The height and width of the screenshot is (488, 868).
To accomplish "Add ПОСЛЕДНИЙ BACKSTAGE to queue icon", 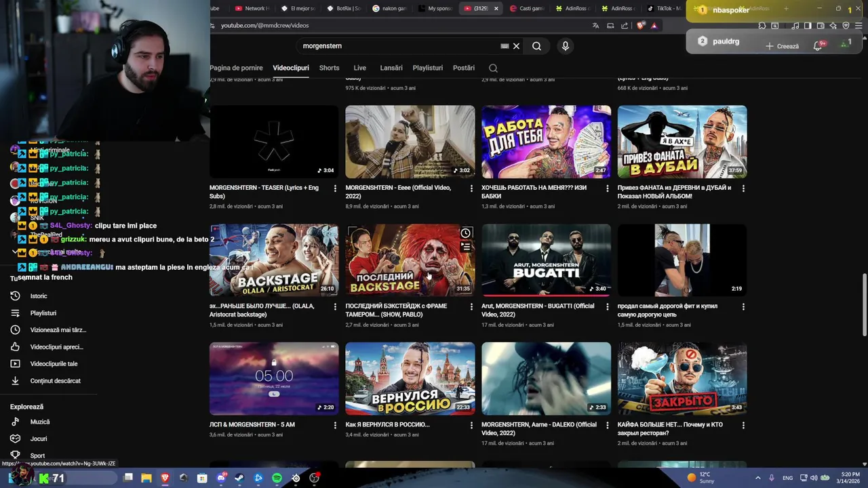I will tap(466, 247).
